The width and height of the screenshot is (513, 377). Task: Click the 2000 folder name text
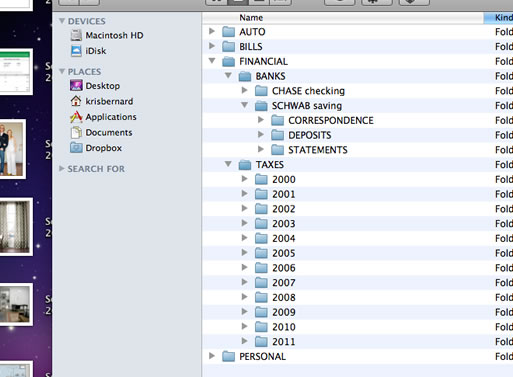click(284, 179)
